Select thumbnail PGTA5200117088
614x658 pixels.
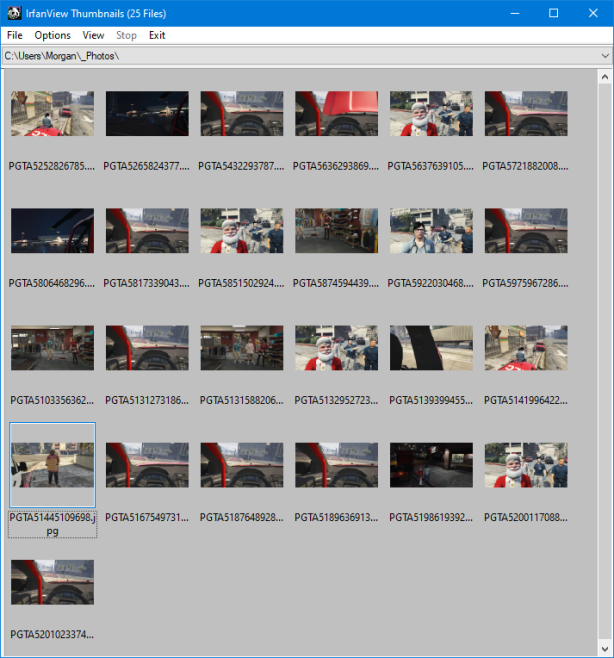(526, 465)
